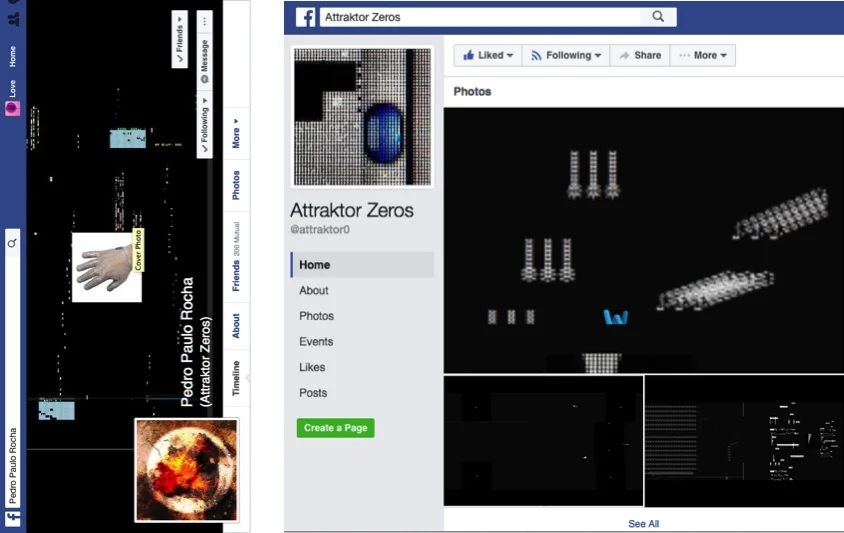Click the Attraktor Zeros page title

[x=352, y=210]
